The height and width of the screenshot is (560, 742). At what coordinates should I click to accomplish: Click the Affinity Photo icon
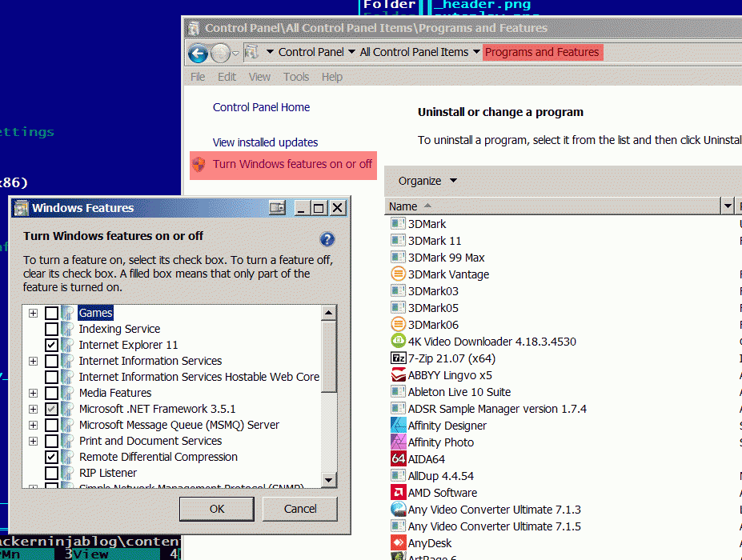[x=398, y=442]
